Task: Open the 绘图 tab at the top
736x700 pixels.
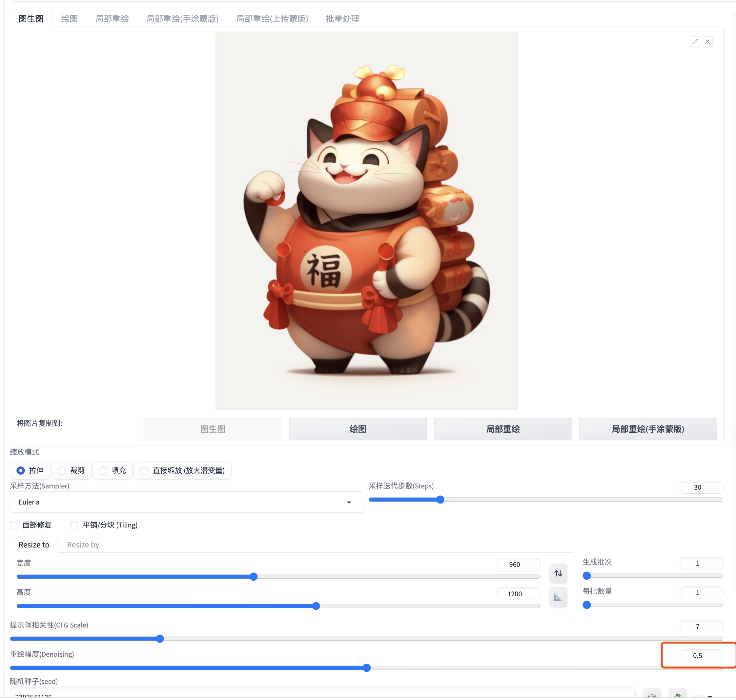Action: (70, 19)
